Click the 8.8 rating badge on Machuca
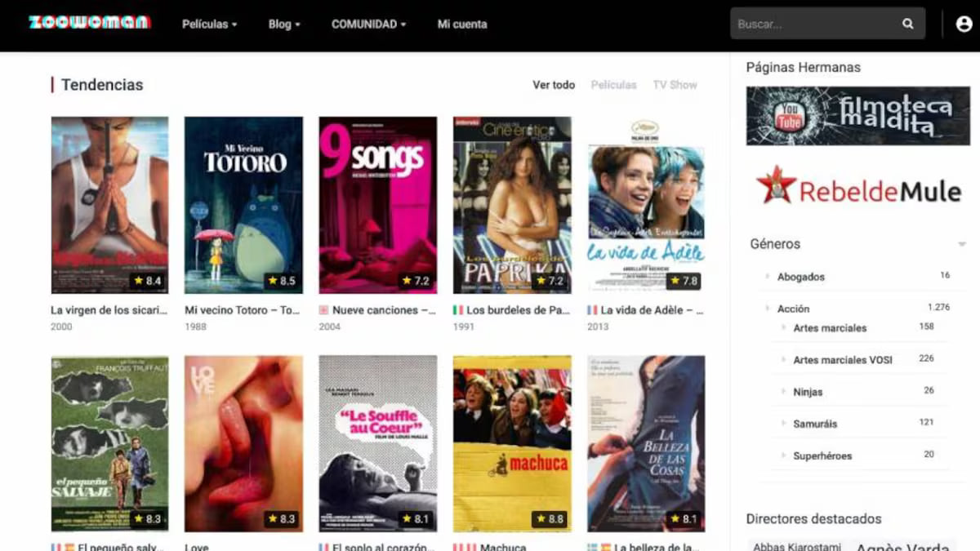The image size is (980, 551). click(550, 519)
